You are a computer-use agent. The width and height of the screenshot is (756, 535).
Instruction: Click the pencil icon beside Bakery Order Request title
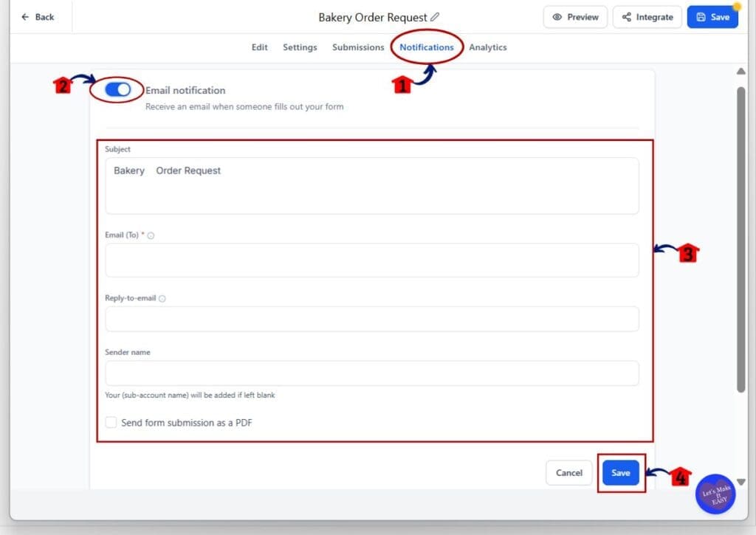tap(434, 17)
